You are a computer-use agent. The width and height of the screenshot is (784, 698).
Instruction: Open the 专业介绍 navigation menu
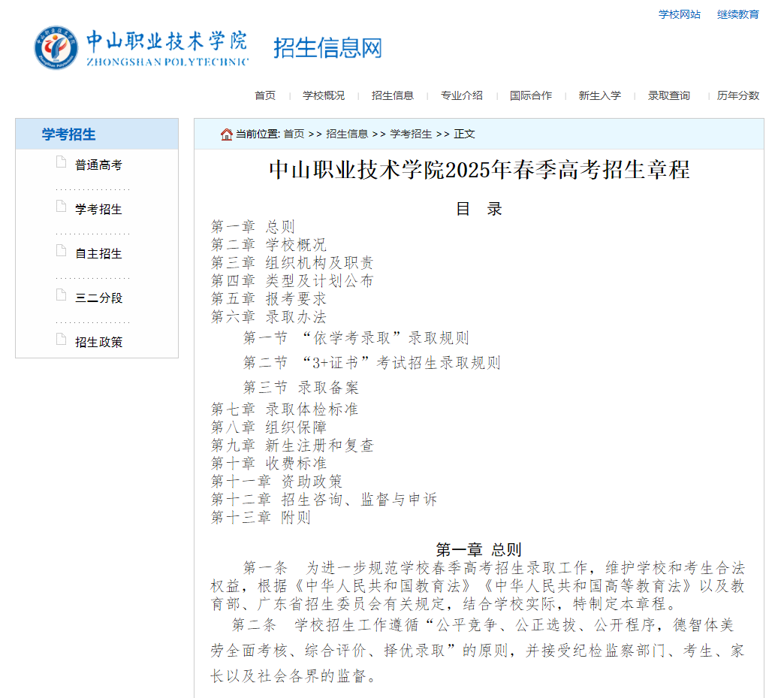(x=461, y=95)
